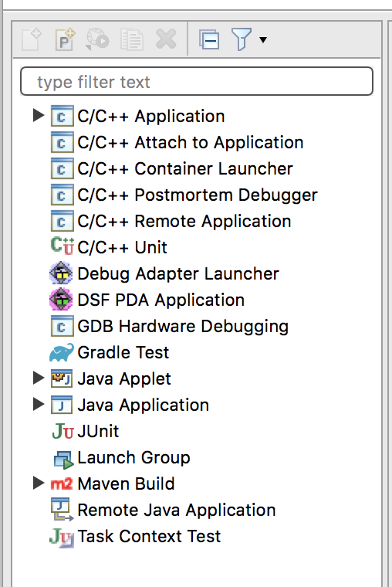Expand the Java Application node
392x587 pixels.
39,404
